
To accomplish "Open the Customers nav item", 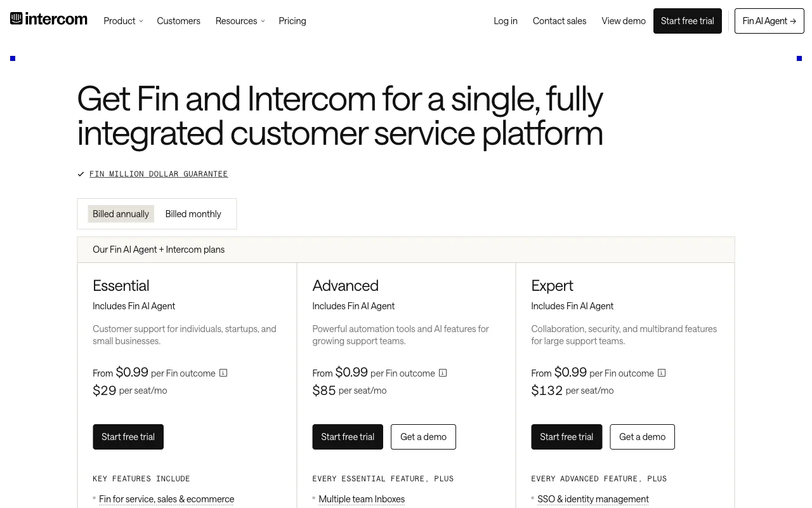I will (x=178, y=21).
